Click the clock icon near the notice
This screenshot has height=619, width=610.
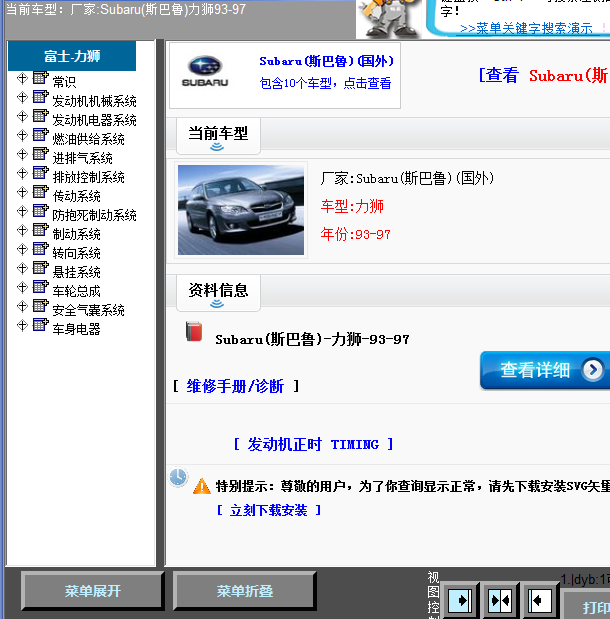tap(178, 477)
